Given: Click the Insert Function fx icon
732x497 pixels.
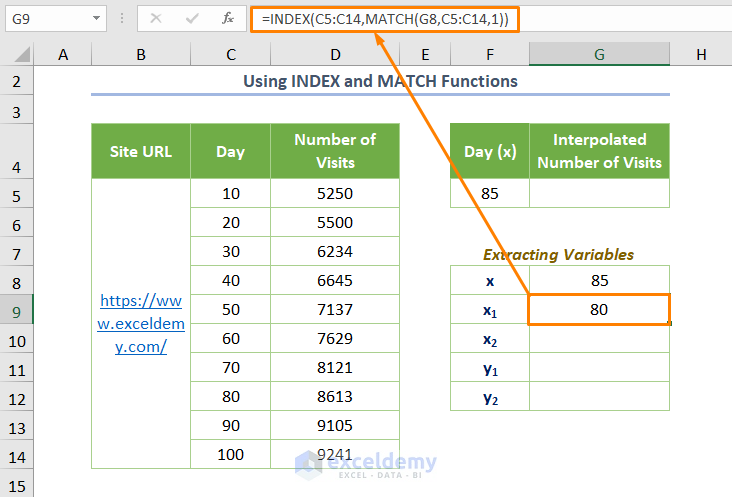Looking at the screenshot, I should point(228,18).
